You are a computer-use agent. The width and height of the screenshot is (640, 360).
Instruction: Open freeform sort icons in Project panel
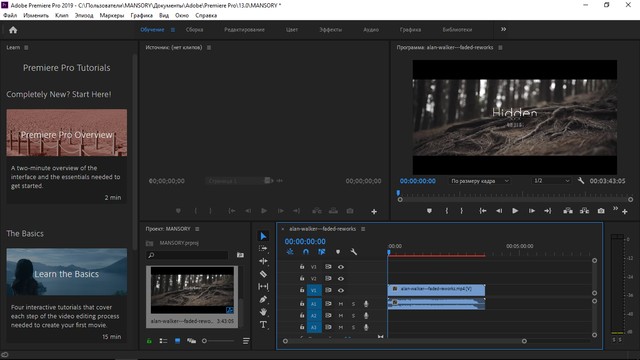[x=191, y=341]
